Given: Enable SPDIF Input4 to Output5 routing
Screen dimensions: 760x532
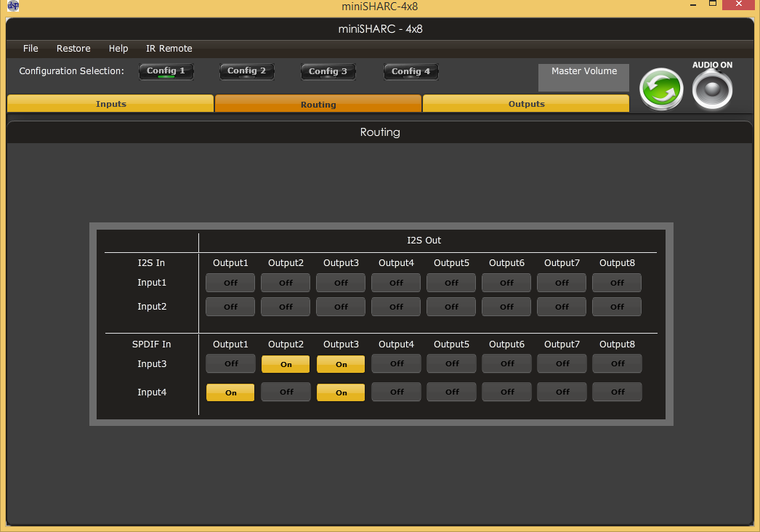Looking at the screenshot, I should [452, 392].
